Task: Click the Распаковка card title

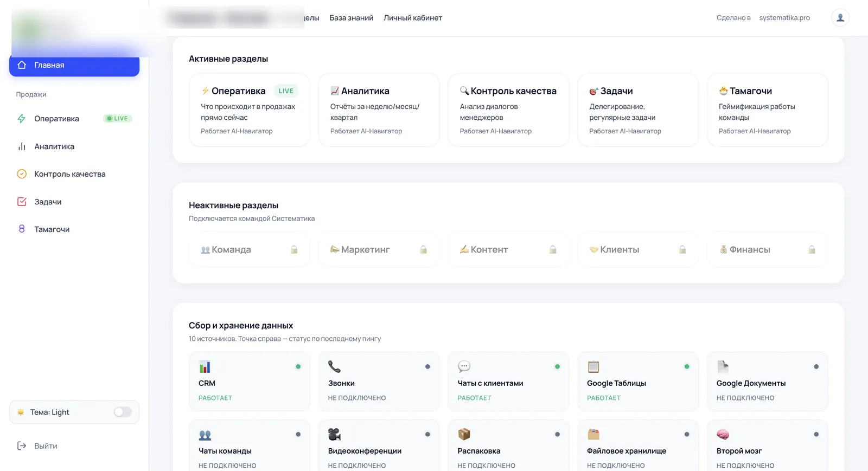Action: (x=479, y=451)
